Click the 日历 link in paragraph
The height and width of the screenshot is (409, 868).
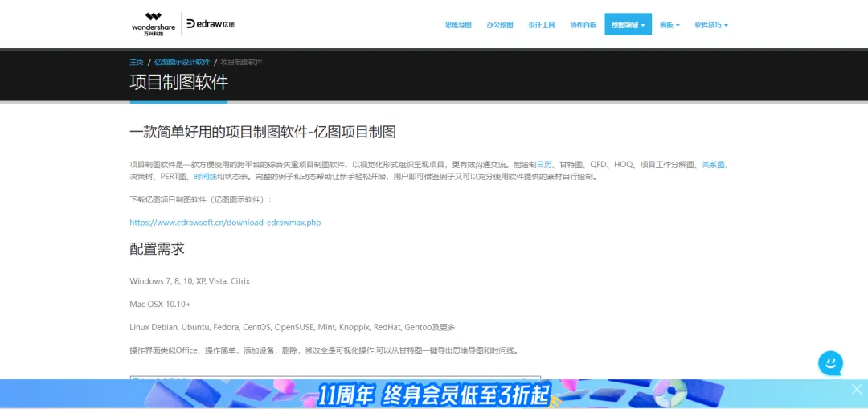click(x=544, y=165)
